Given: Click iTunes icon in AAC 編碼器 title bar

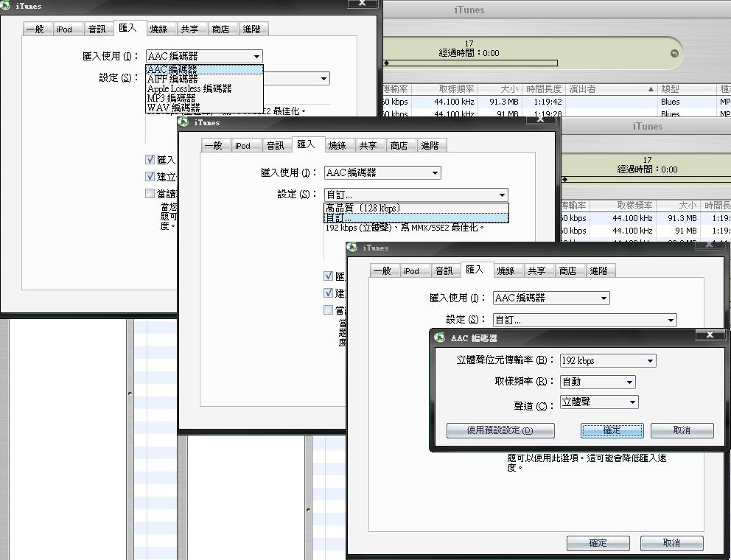Looking at the screenshot, I should tap(440, 338).
